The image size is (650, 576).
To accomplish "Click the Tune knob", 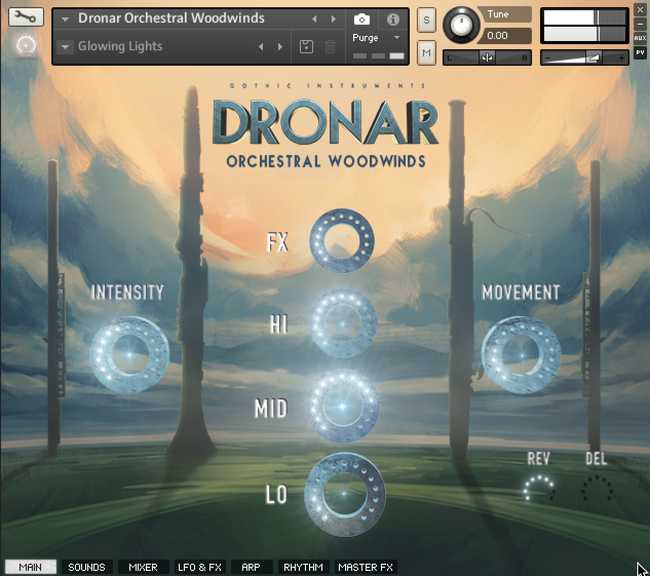I will (461, 25).
